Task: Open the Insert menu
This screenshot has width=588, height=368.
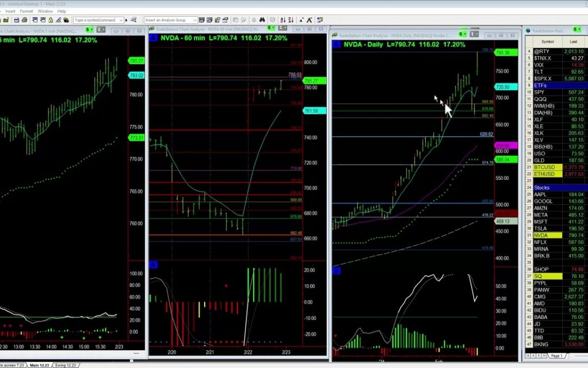Action: tap(10, 11)
